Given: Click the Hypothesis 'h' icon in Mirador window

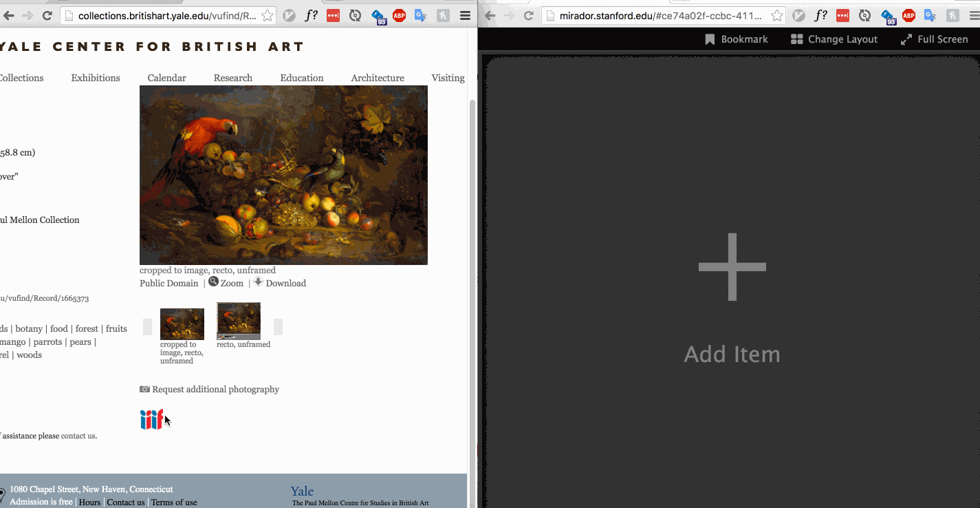Looking at the screenshot, I should (x=952, y=15).
